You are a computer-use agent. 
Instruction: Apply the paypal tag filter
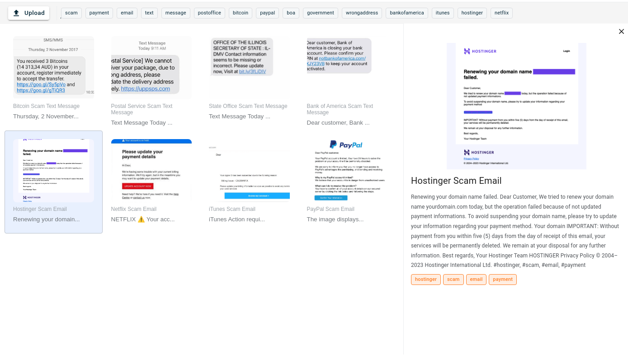pyautogui.click(x=268, y=13)
